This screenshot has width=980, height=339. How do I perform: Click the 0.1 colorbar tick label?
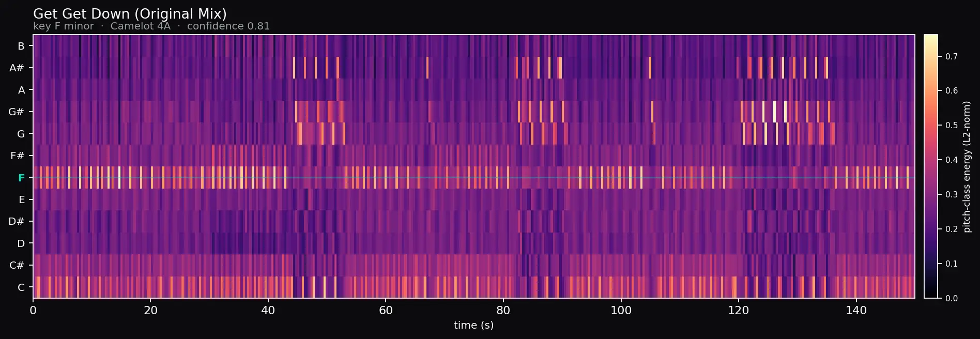952,264
